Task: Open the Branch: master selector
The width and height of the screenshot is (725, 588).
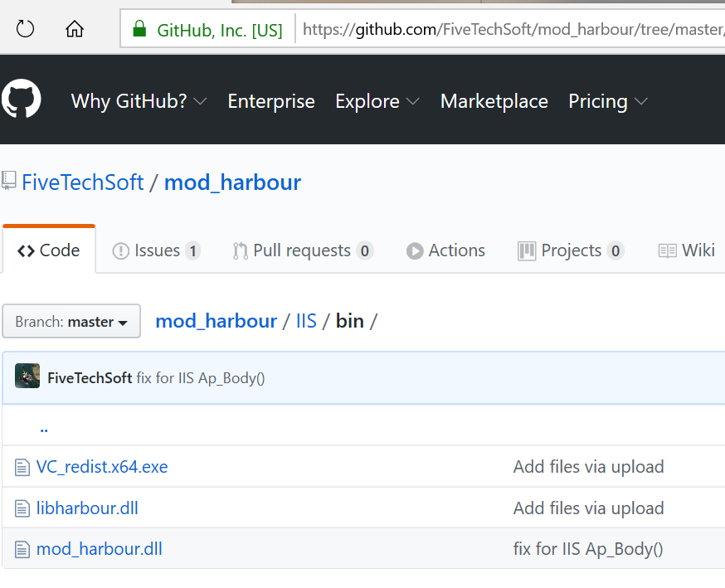Action: [71, 322]
